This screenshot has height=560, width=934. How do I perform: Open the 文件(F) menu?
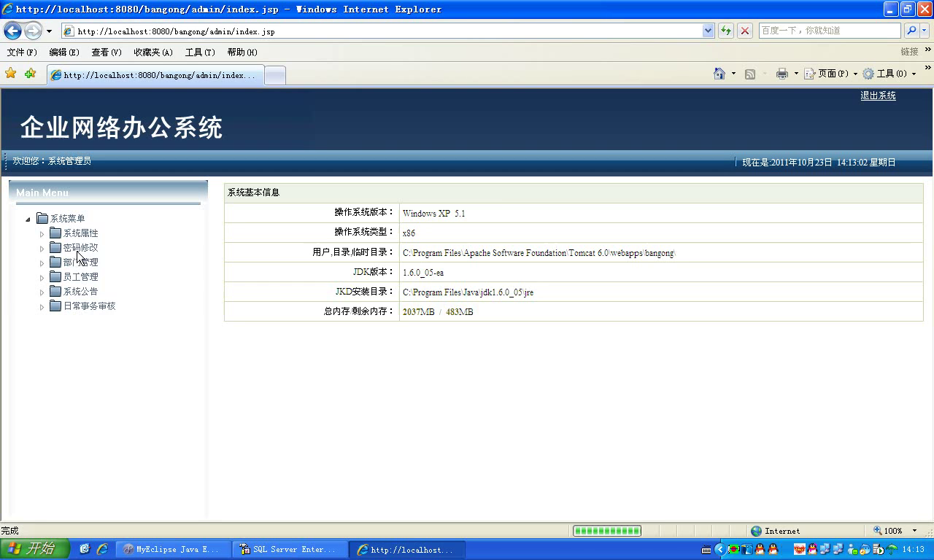22,52
